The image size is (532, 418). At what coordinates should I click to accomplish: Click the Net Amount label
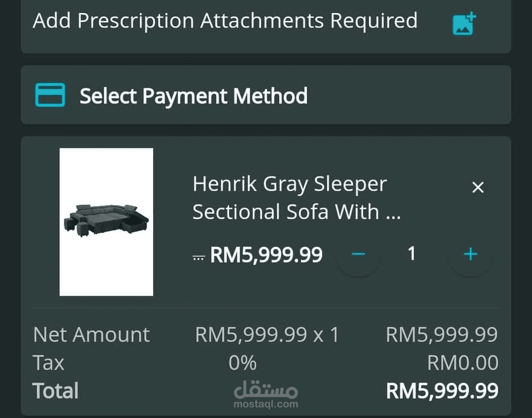[91, 335]
